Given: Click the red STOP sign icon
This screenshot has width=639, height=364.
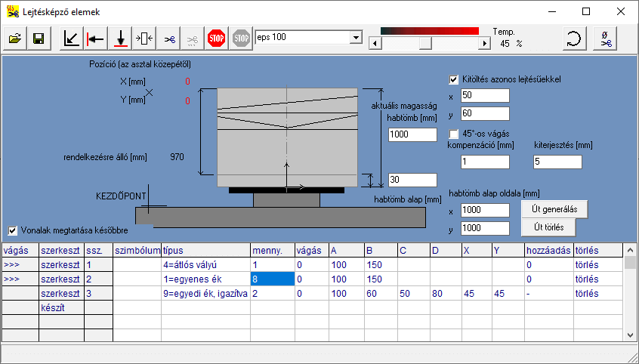Looking at the screenshot, I should click(x=217, y=38).
